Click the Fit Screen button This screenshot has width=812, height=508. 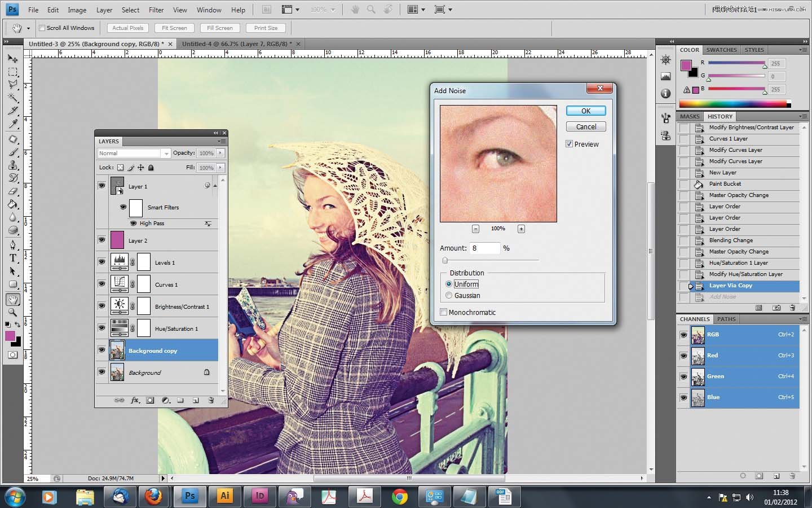[x=174, y=28]
